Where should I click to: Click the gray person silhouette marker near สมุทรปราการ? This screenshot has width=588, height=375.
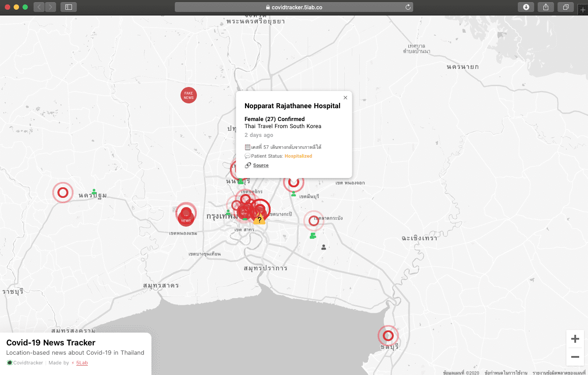point(324,247)
